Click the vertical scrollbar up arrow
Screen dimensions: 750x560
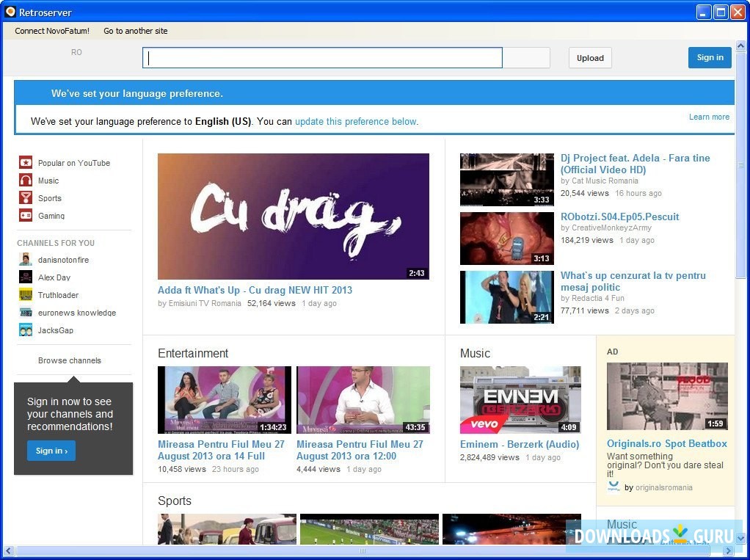coord(740,46)
